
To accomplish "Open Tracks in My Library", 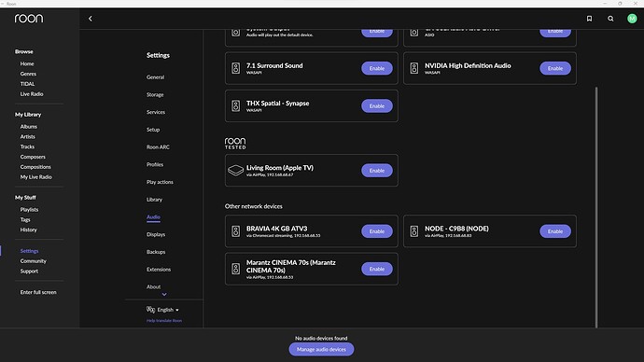I will click(x=27, y=146).
